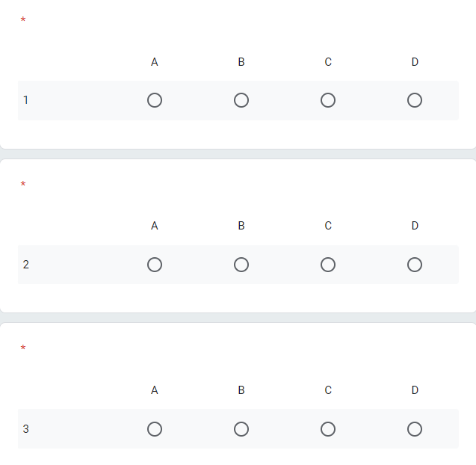Screen dimensions: 476x465
Task: Choose option C for row 2
Action: tap(328, 265)
